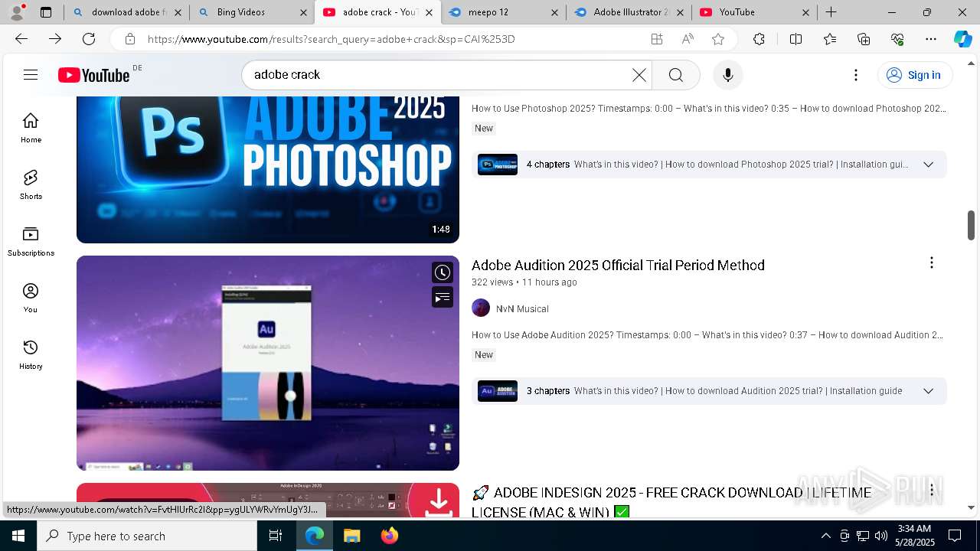Open Subscriptions in the sidebar
980x551 pixels.
pos(31,241)
